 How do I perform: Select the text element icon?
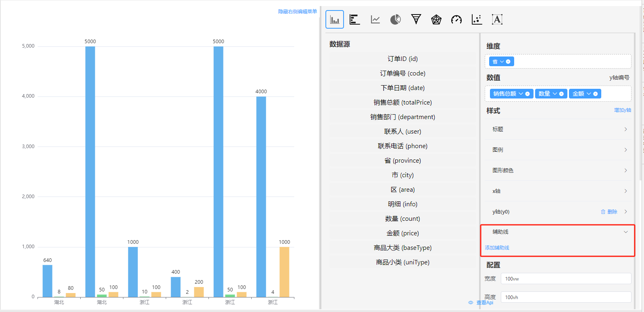pos(497,19)
